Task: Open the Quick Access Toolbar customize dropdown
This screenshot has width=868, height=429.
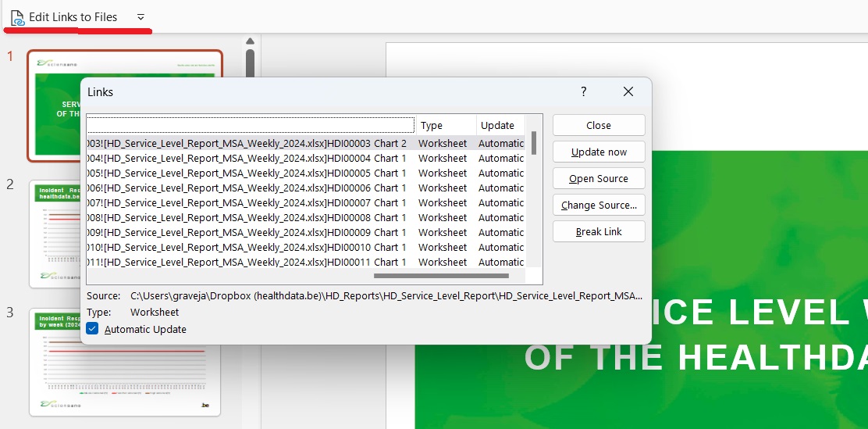Action: pos(141,17)
